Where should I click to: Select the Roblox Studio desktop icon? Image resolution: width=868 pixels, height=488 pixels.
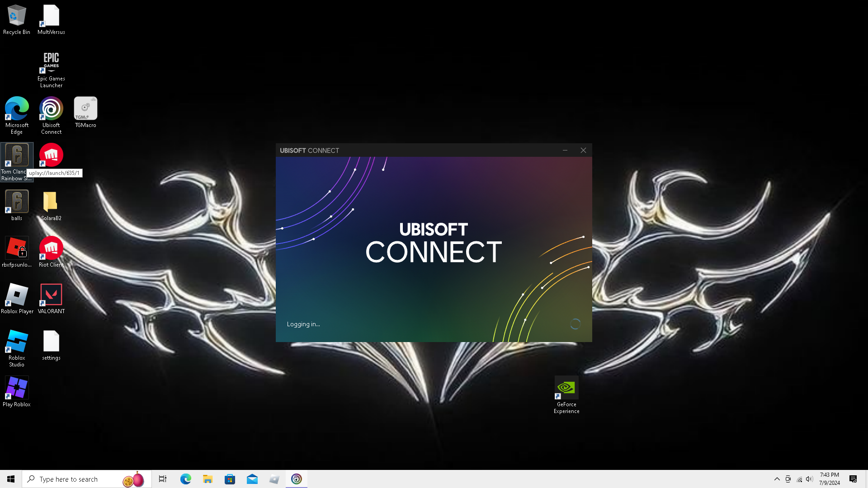coord(17,342)
